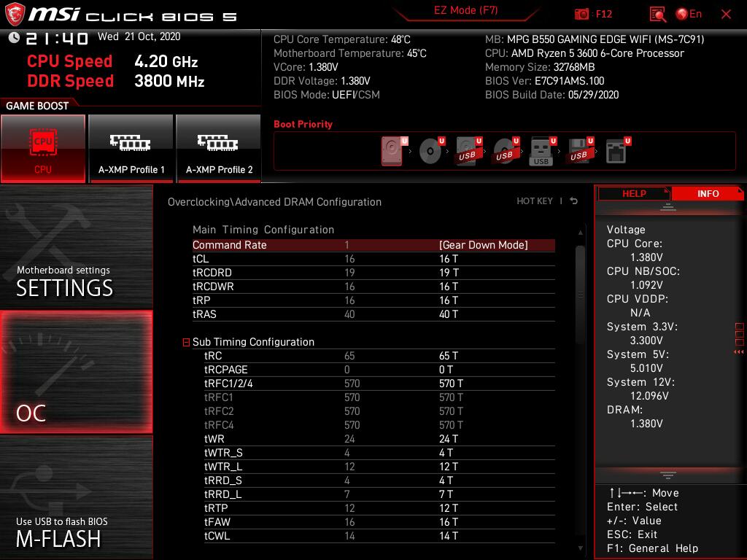This screenshot has width=747, height=560.
Task: Toggle the CPU Game Boost button
Action: (x=43, y=148)
